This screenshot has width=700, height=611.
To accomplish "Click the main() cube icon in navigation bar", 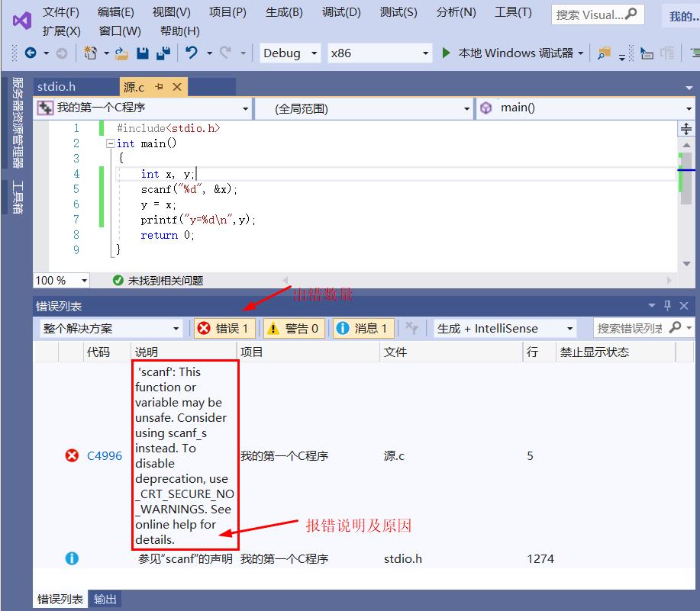I will click(485, 108).
